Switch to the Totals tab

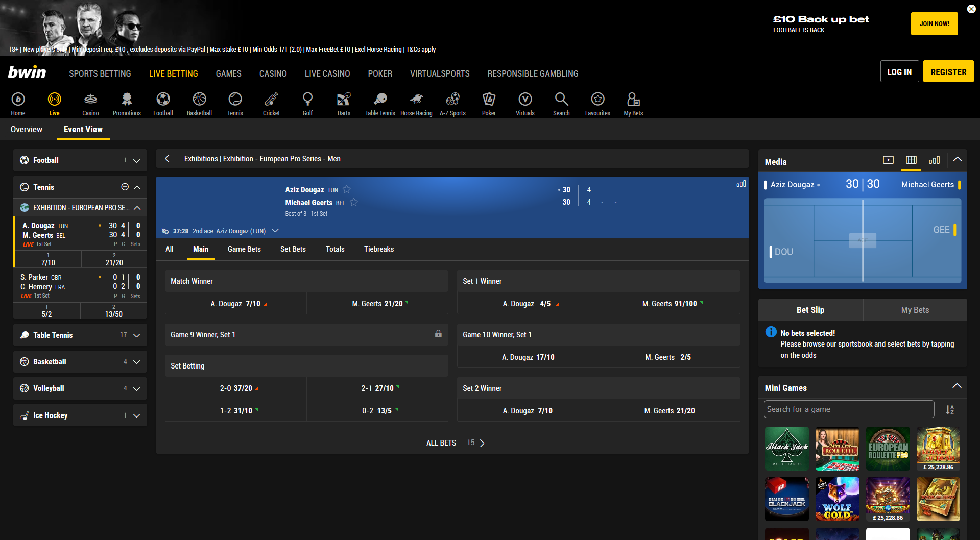(x=335, y=249)
